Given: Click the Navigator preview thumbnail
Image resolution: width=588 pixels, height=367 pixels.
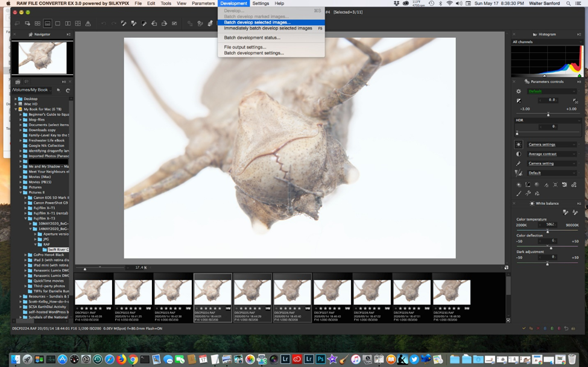Looking at the screenshot, I should click(42, 58).
